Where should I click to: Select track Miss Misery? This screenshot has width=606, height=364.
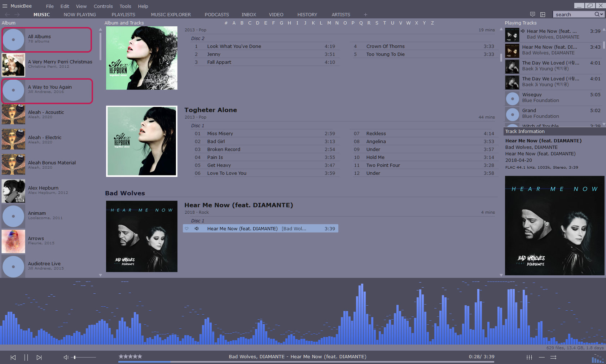tap(265, 133)
